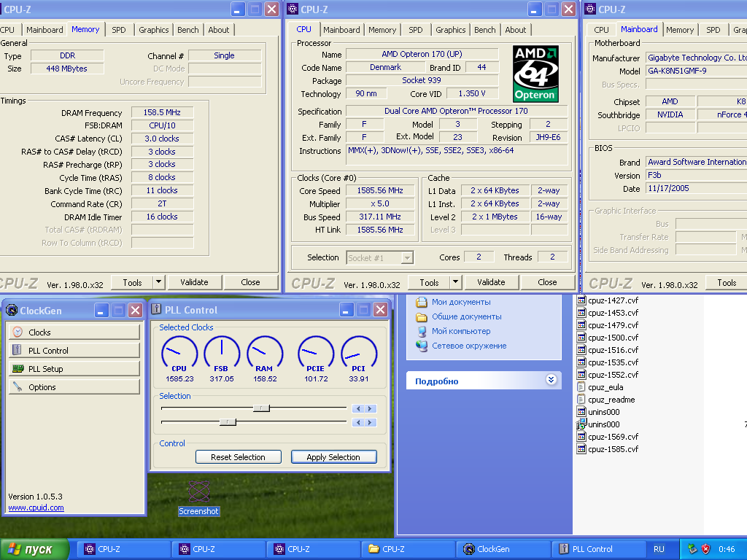Viewport: 747px width, 560px height.
Task: Click Validate in middle CPU-Z window
Action: click(491, 282)
